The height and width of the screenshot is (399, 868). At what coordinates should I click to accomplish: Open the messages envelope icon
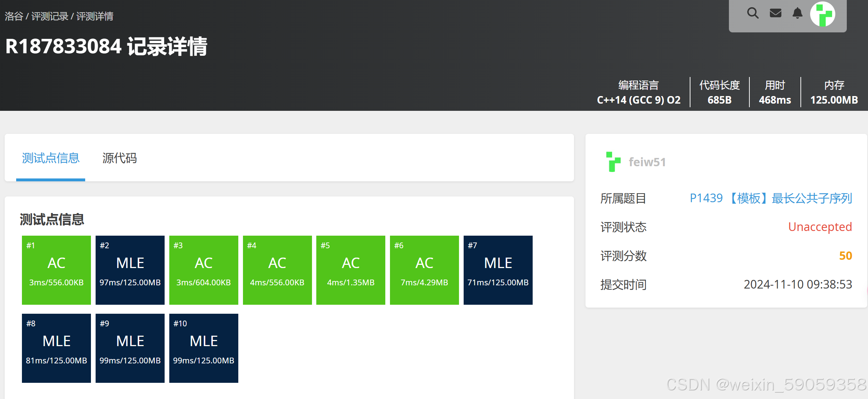775,13
